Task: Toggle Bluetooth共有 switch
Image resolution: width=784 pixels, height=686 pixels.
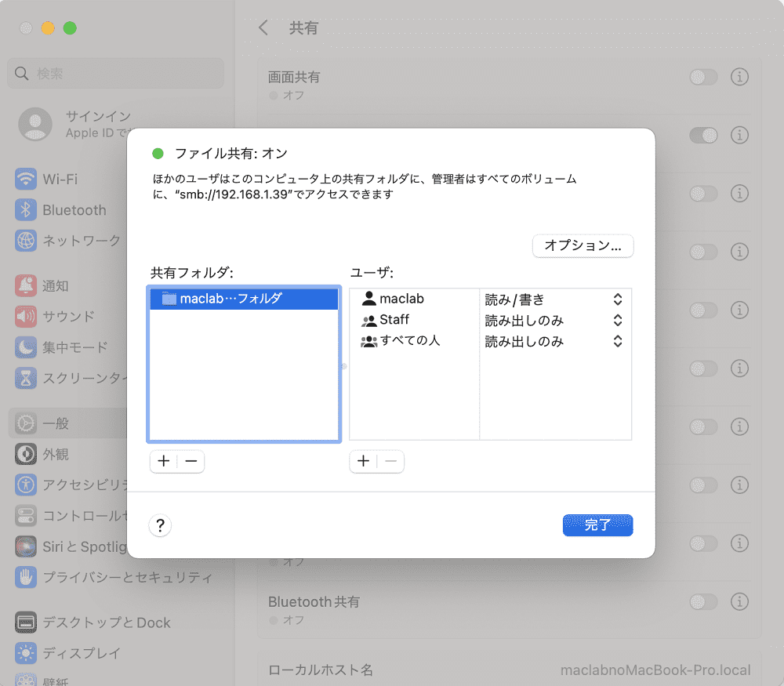Action: click(x=703, y=601)
